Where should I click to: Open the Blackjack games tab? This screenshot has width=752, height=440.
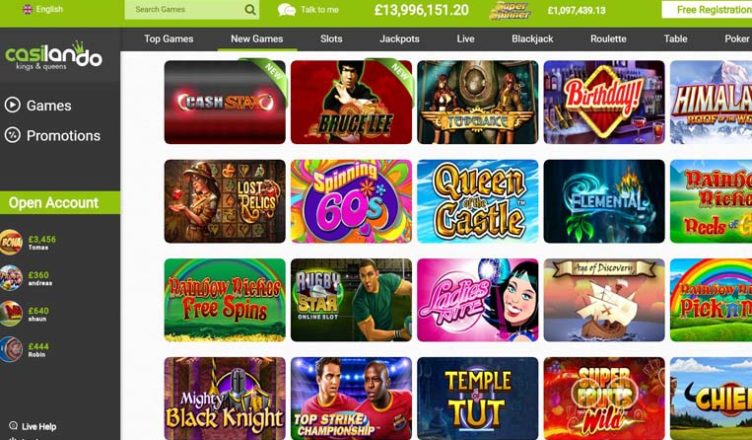[x=532, y=39]
